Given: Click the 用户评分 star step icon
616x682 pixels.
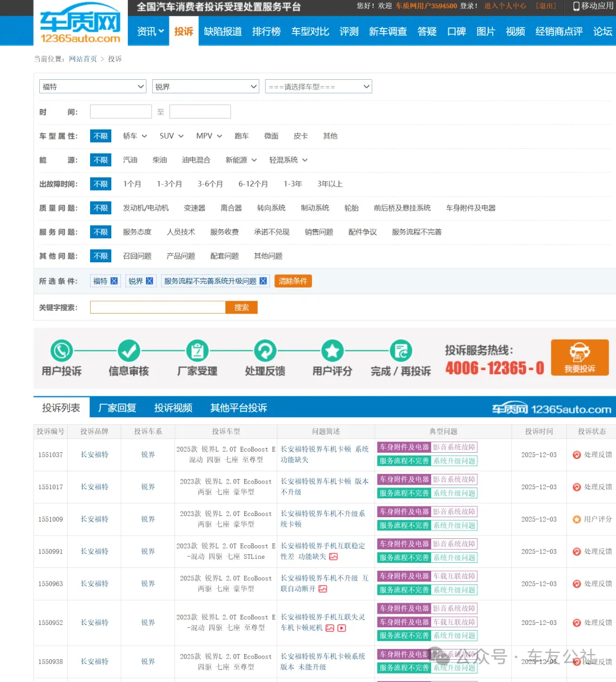Looking at the screenshot, I should (x=333, y=351).
